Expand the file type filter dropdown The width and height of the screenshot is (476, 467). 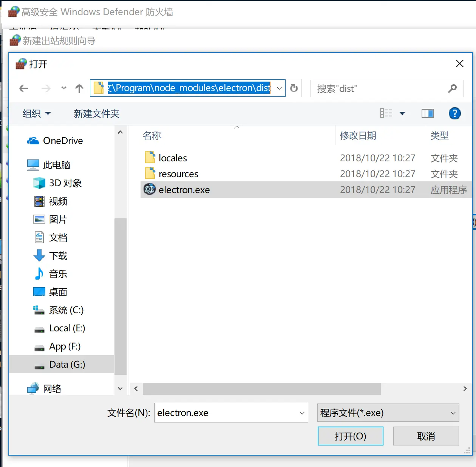pyautogui.click(x=453, y=413)
